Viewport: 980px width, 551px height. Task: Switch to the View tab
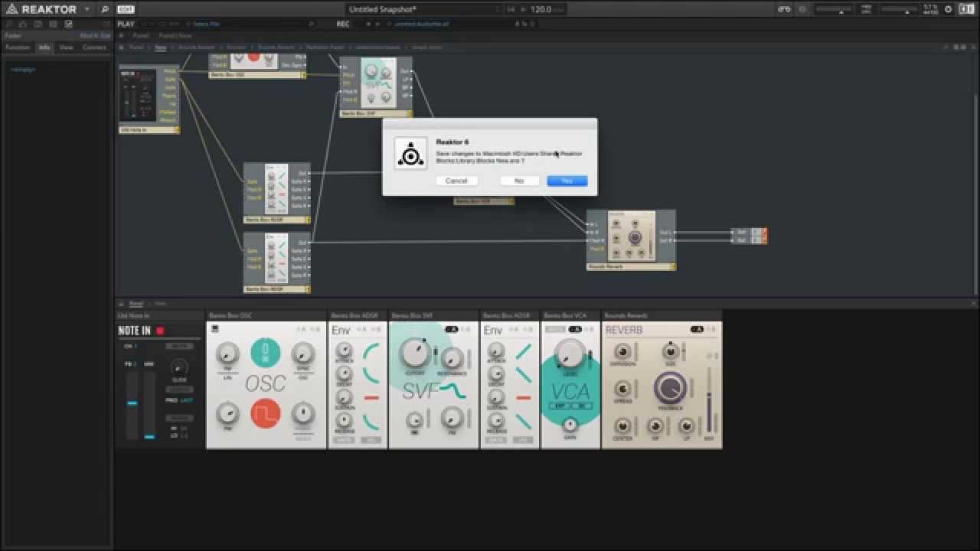(67, 47)
